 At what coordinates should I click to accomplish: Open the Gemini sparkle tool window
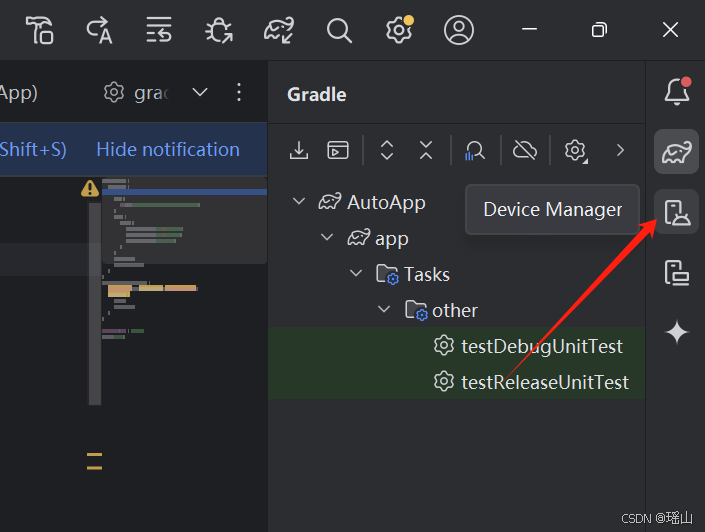[677, 333]
